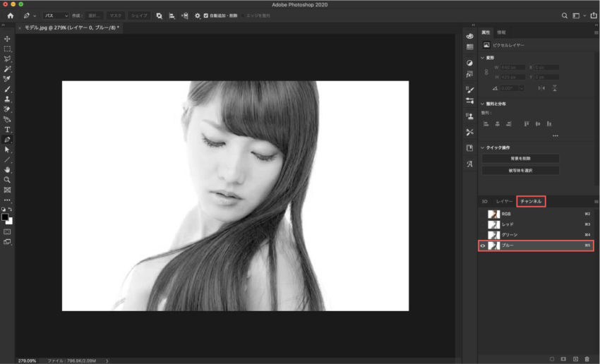
Task: Open the rotation angle dropdown
Action: (x=520, y=88)
